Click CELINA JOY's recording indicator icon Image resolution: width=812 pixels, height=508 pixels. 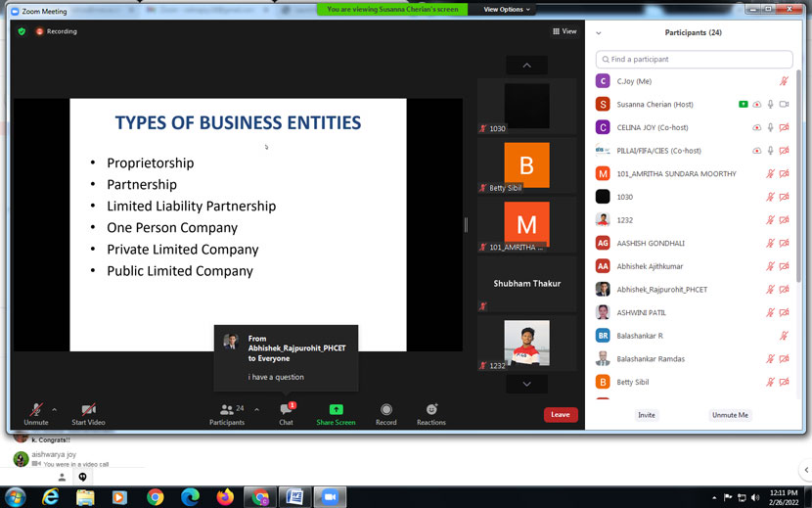756,127
